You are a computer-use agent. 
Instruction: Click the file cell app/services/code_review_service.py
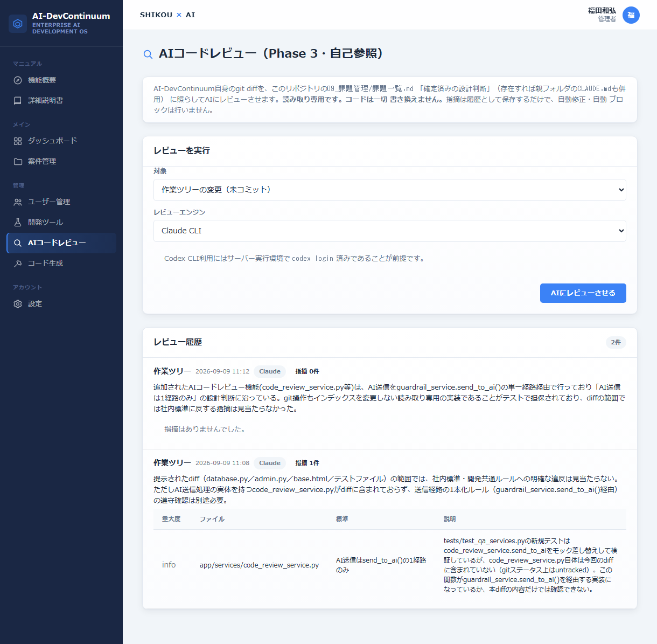259,565
